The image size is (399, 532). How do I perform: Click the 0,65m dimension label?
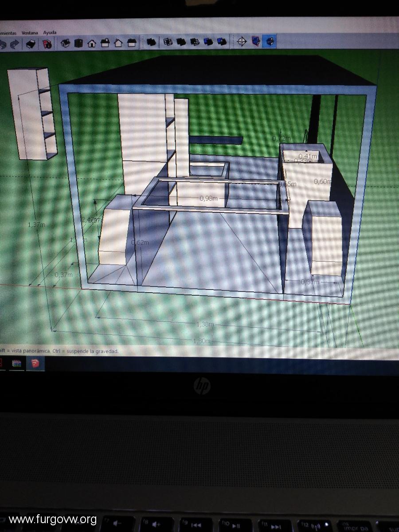pos(288,184)
